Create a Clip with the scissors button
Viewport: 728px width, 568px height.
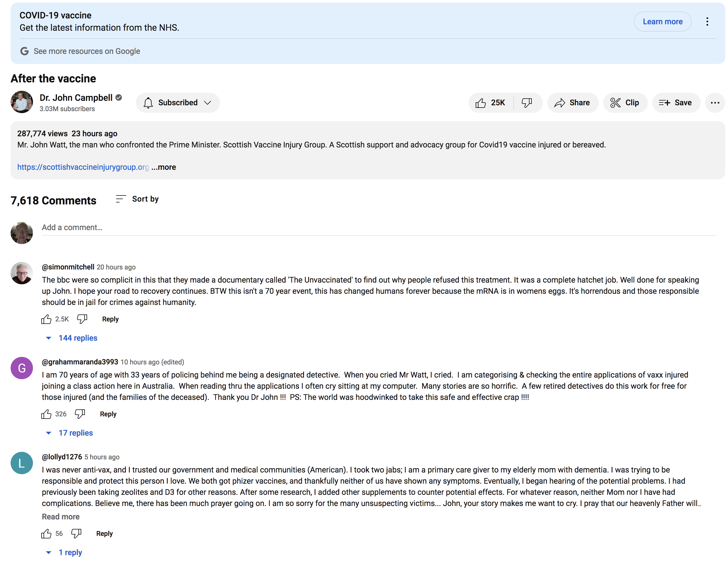click(625, 103)
